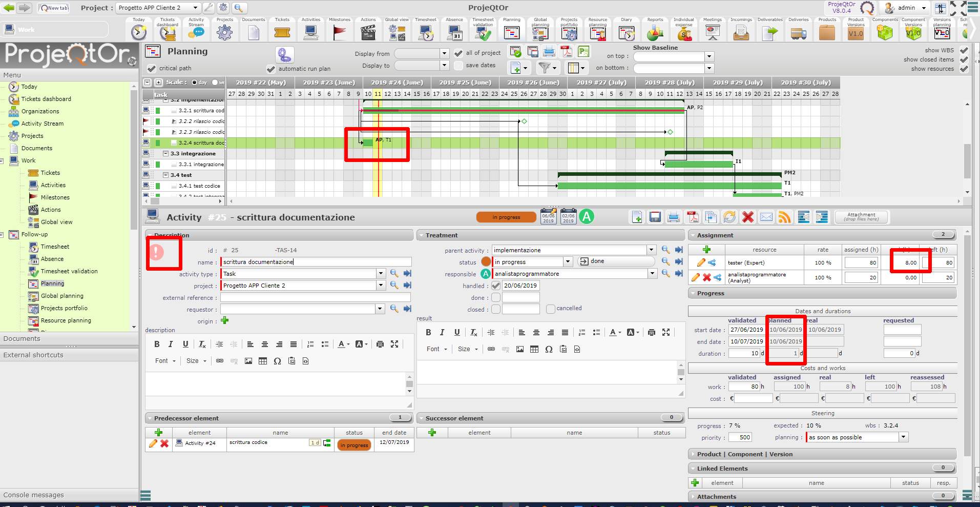Click the activity name input field
The image size is (980, 507).
point(316,262)
